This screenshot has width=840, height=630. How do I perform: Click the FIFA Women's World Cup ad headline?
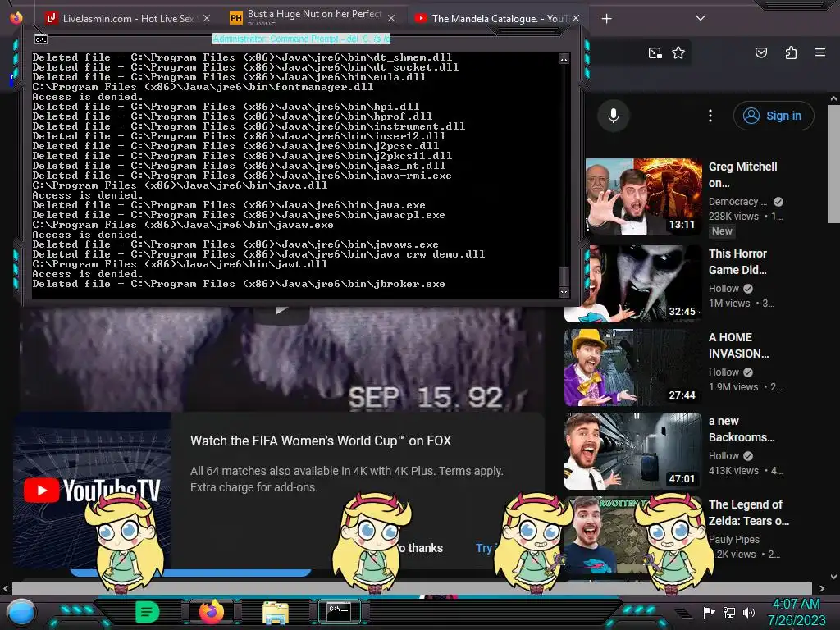point(321,441)
